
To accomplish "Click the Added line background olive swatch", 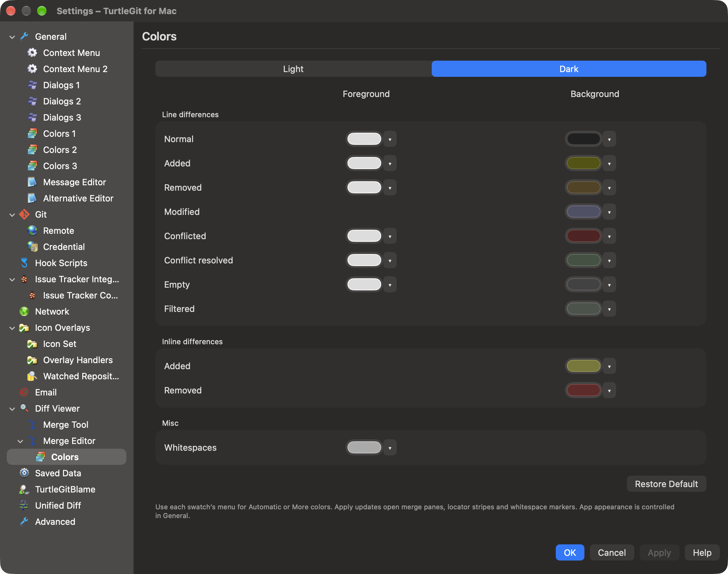I will (583, 163).
